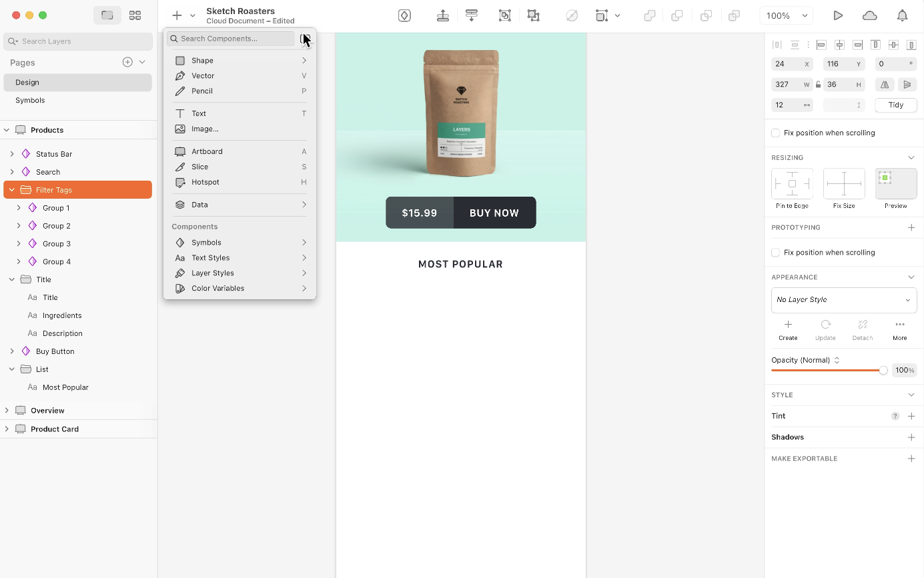This screenshot has height=578, width=924.
Task: Click the More appearance options button
Action: click(899, 330)
